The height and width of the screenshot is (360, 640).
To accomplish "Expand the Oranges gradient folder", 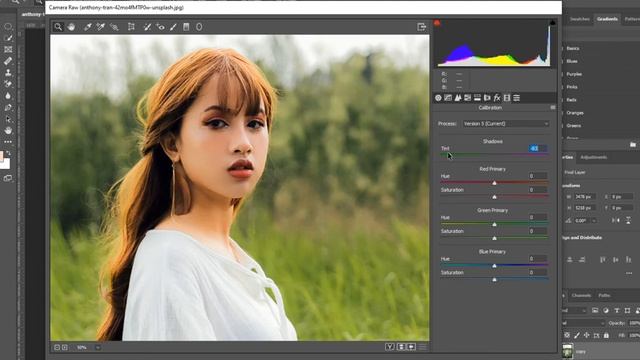I will (x=574, y=113).
